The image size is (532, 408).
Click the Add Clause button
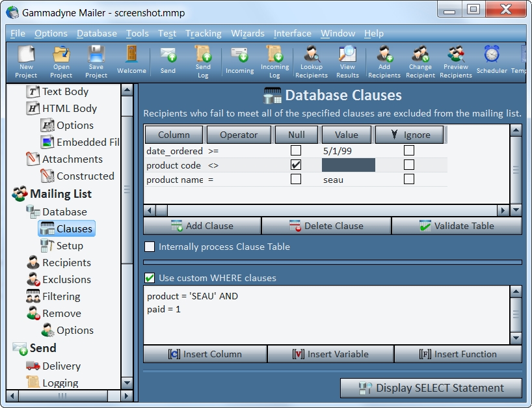202,226
